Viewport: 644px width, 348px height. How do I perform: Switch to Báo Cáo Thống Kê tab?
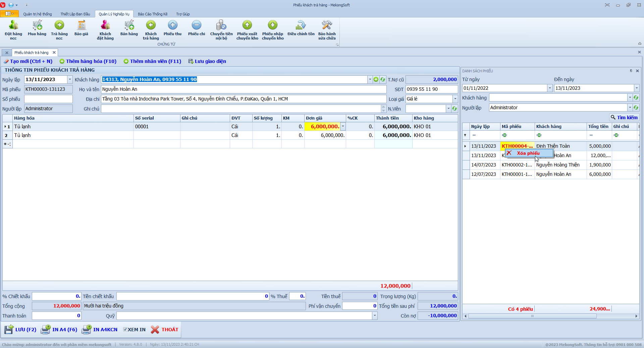(152, 14)
